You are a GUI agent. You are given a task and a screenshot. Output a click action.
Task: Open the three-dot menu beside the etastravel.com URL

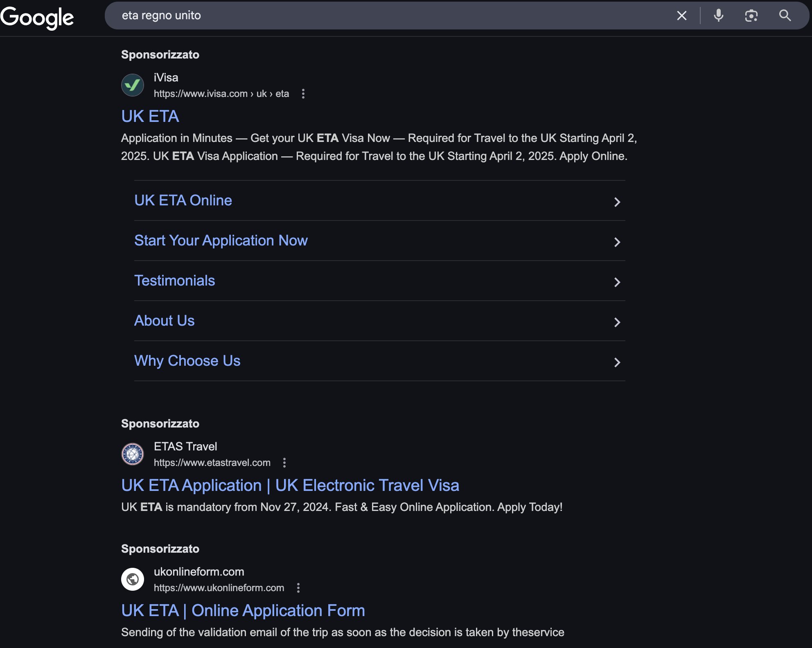(284, 463)
